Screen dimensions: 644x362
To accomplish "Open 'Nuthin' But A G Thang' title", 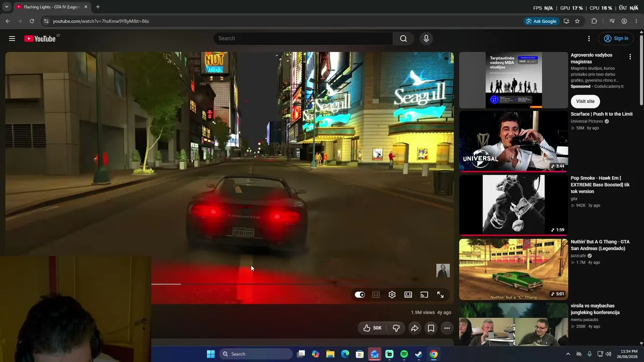I will pos(600,245).
